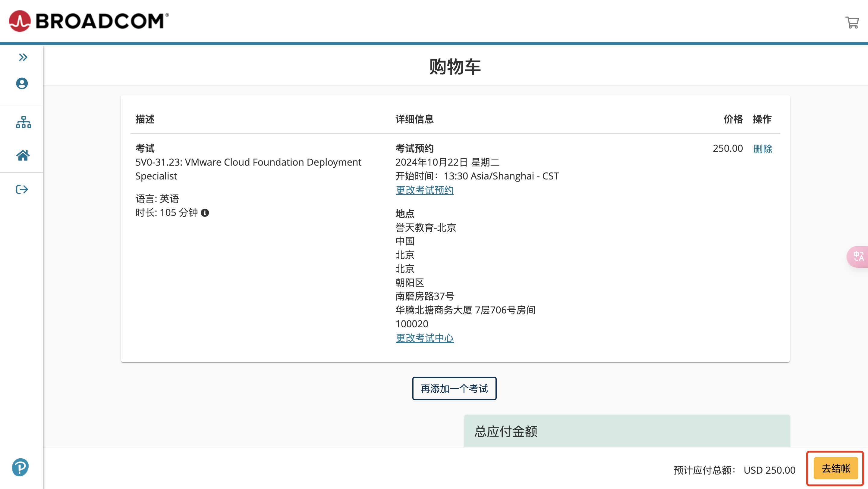The height and width of the screenshot is (489, 868).
Task: Open the shopping cart icon in header
Action: pos(852,22)
